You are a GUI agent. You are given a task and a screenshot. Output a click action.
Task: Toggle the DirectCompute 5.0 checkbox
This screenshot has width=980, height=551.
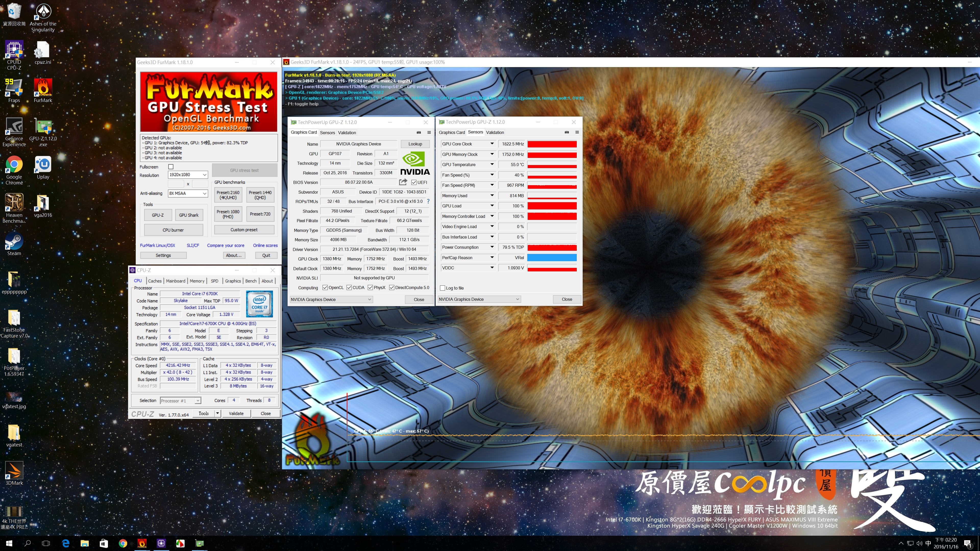point(391,287)
